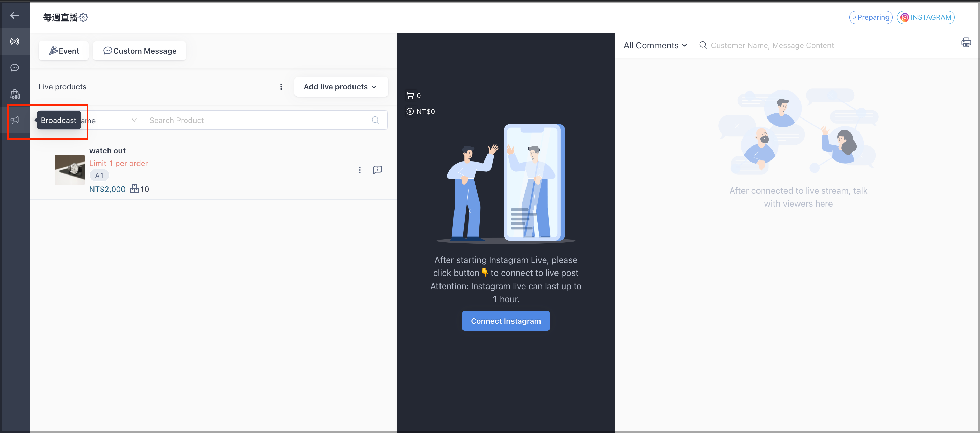Click the shopping cart count icon
The width and height of the screenshot is (980, 433).
[x=410, y=95]
